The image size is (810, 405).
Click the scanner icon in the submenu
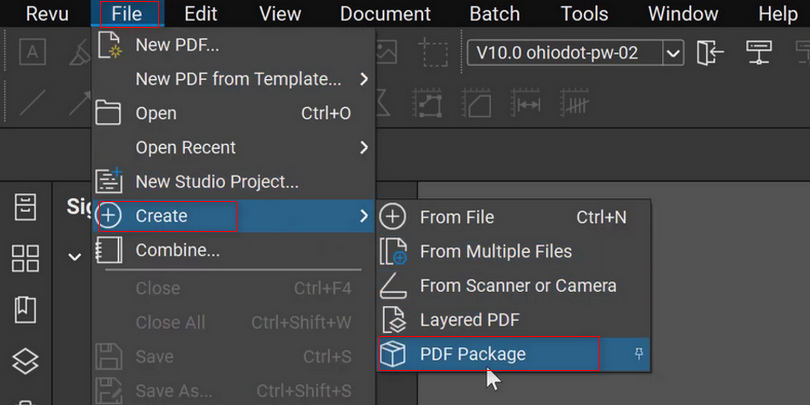click(x=393, y=286)
